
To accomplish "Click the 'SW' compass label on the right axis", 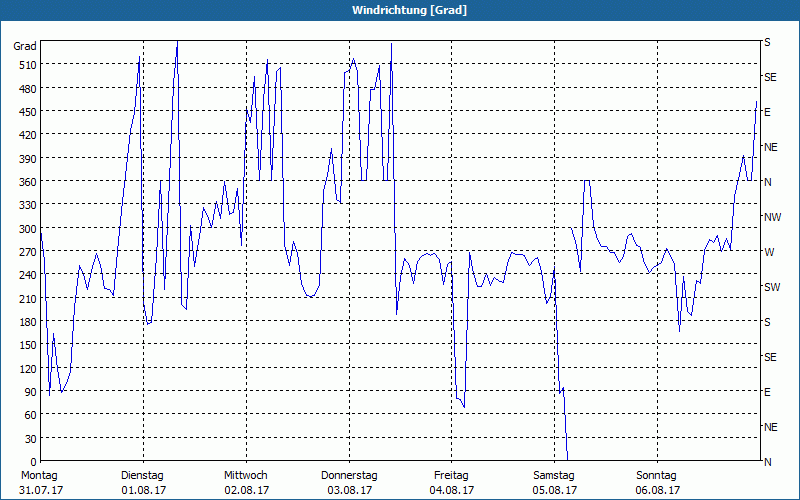I will tap(772, 287).
